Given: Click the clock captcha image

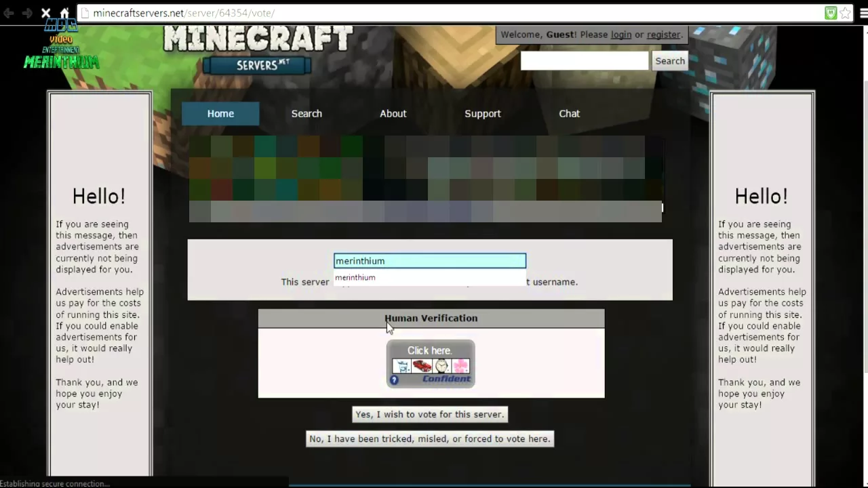Looking at the screenshot, I should 441,366.
